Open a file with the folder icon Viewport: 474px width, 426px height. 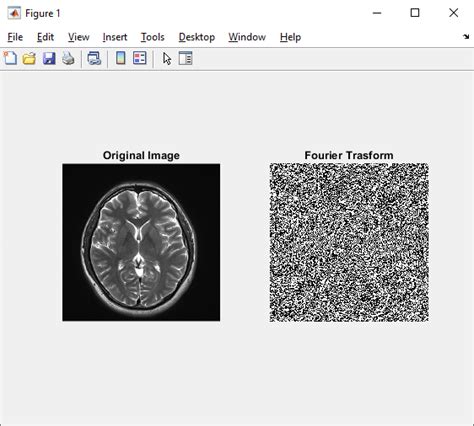[x=29, y=58]
